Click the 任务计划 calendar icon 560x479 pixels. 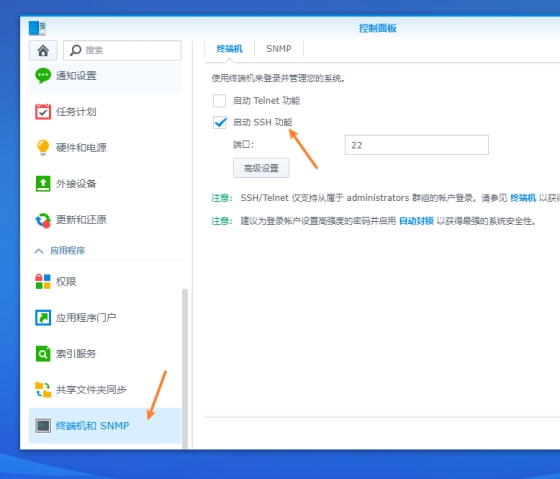pyautogui.click(x=43, y=111)
